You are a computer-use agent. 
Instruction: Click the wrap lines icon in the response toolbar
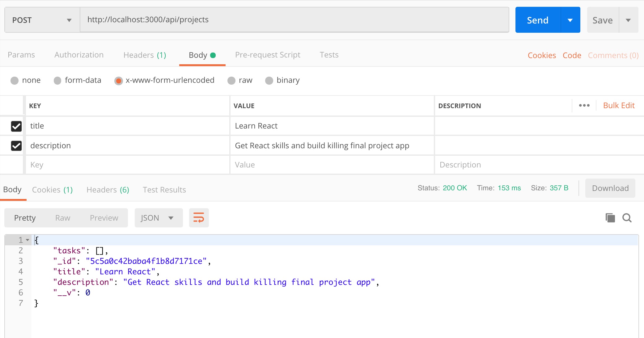(x=199, y=218)
